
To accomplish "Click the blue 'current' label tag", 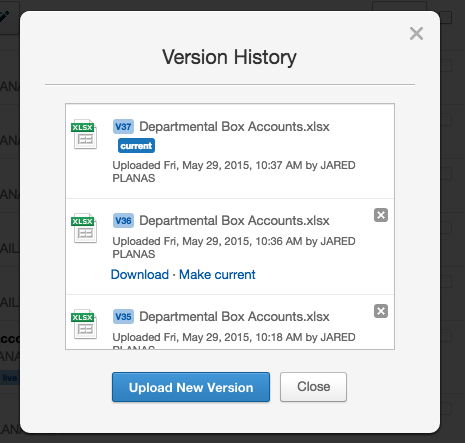I will 136,146.
